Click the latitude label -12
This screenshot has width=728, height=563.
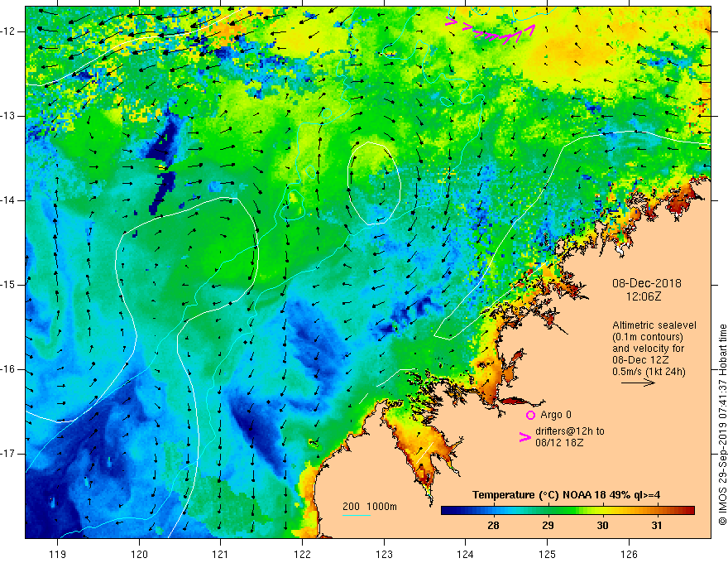point(8,31)
